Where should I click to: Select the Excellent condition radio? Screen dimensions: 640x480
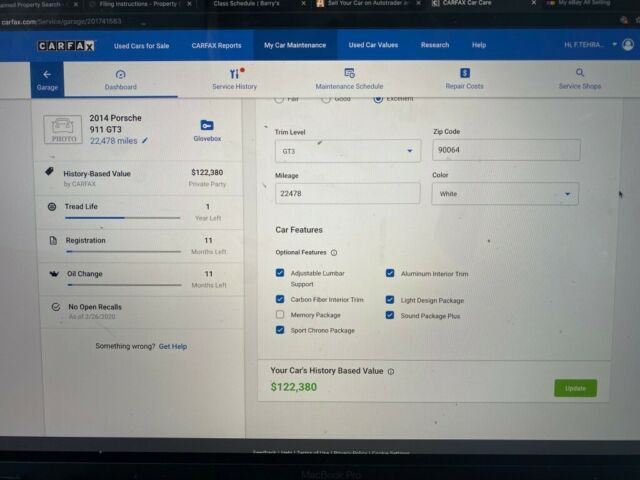(x=378, y=99)
